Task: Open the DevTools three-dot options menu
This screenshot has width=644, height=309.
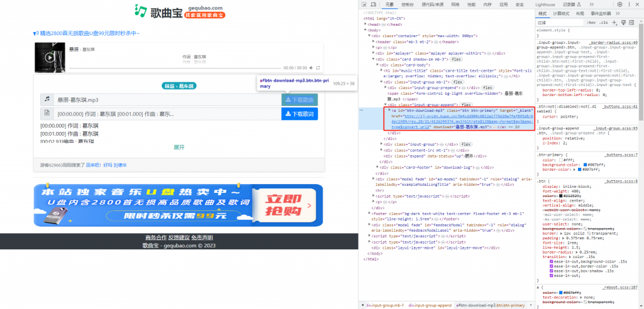Action: pyautogui.click(x=628, y=4)
